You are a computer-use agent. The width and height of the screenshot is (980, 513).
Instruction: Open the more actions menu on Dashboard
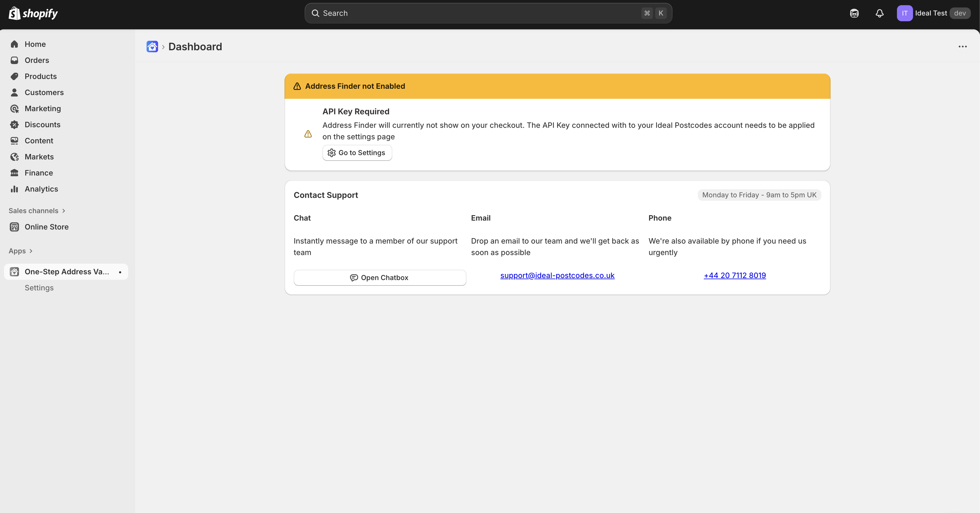(962, 47)
